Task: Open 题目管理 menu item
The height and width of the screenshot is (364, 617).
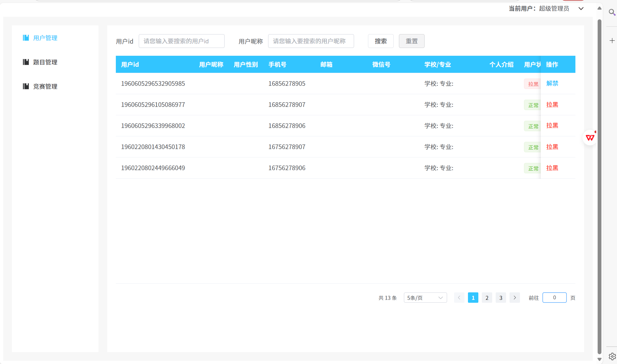Action: click(45, 62)
